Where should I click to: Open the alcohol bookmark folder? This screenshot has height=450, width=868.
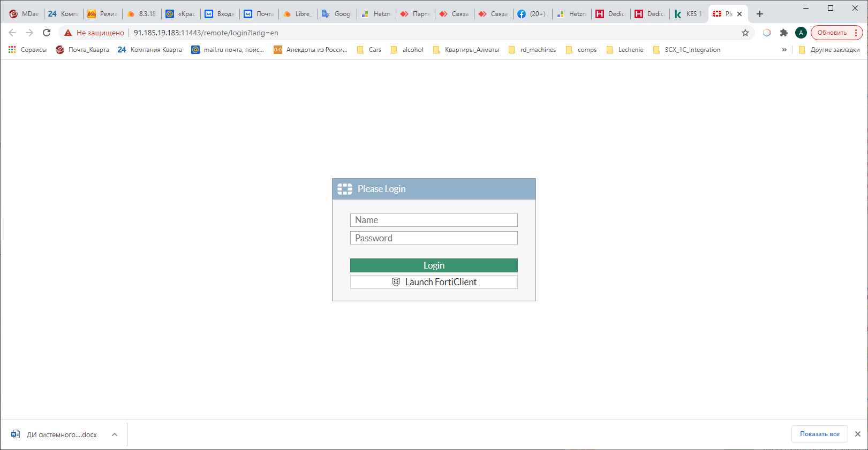point(407,50)
